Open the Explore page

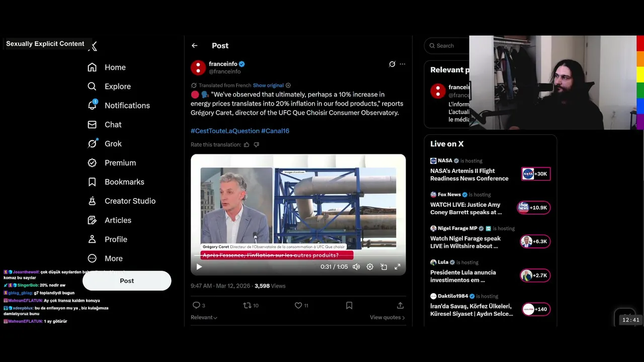click(109, 86)
